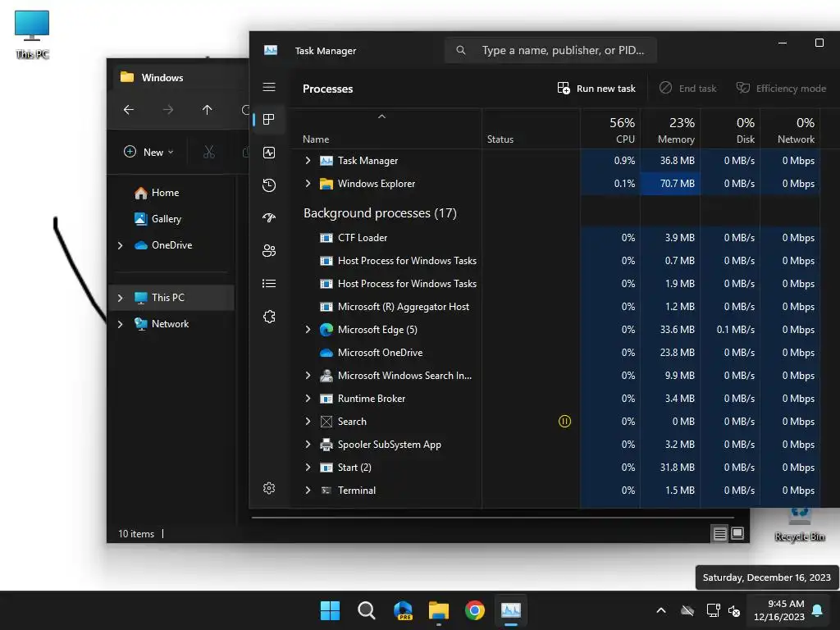Expand the Runtime Broker process
840x630 pixels.
tap(308, 399)
